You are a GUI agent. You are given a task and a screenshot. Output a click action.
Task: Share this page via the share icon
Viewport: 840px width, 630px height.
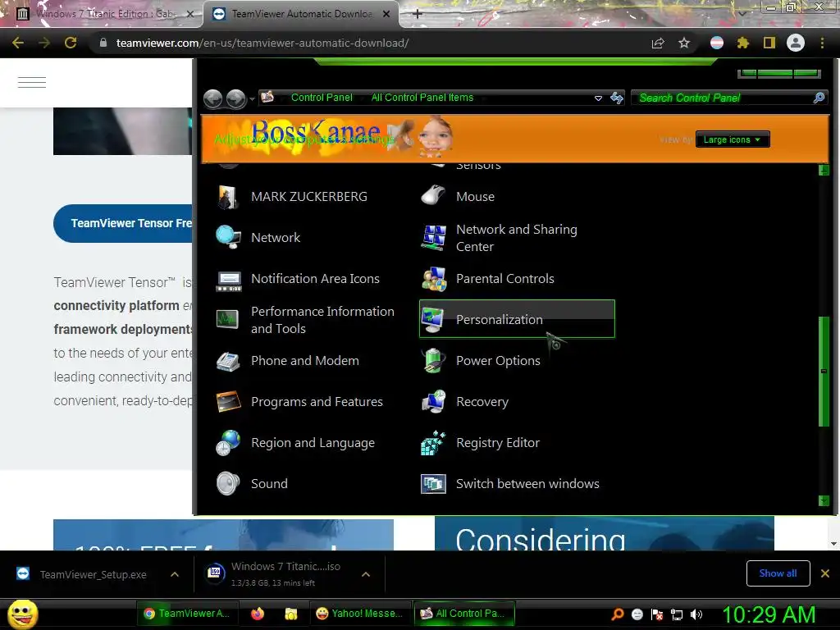pyautogui.click(x=658, y=43)
